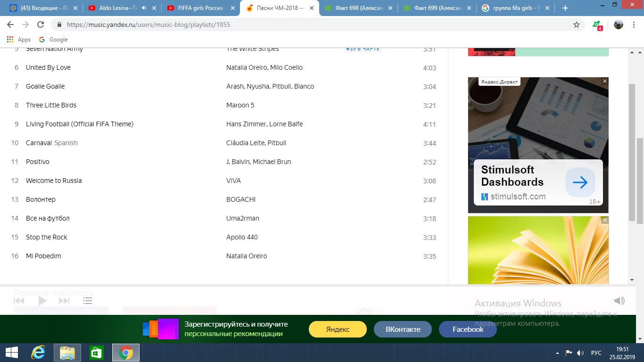
Task: Open artist ViVA
Action: pyautogui.click(x=233, y=181)
